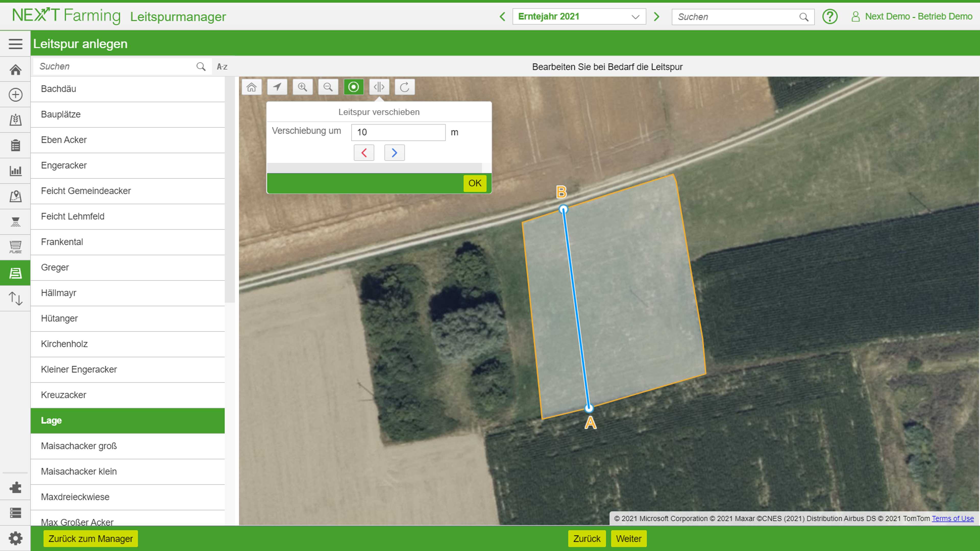Select Engeracker in field list
Image resolution: width=980 pixels, height=551 pixels.
(127, 165)
